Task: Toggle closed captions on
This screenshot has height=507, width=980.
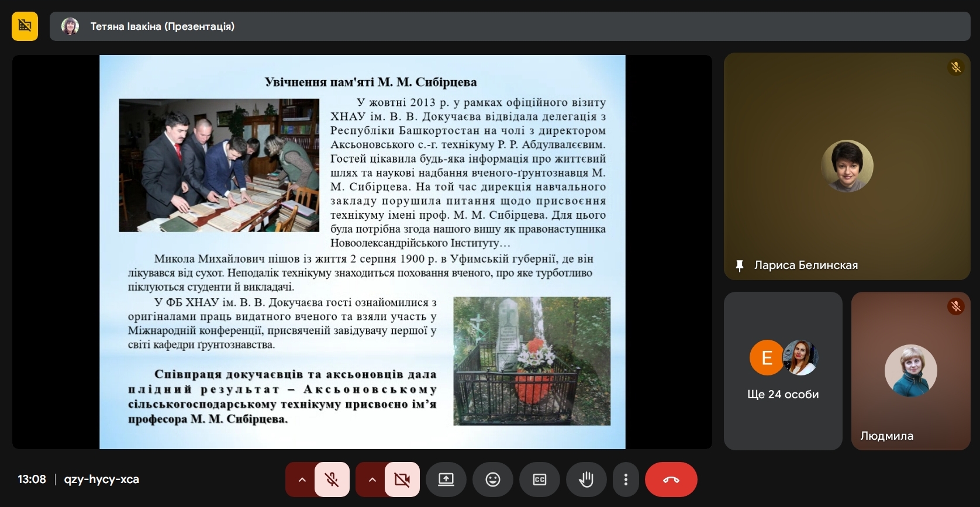Action: pos(539,480)
